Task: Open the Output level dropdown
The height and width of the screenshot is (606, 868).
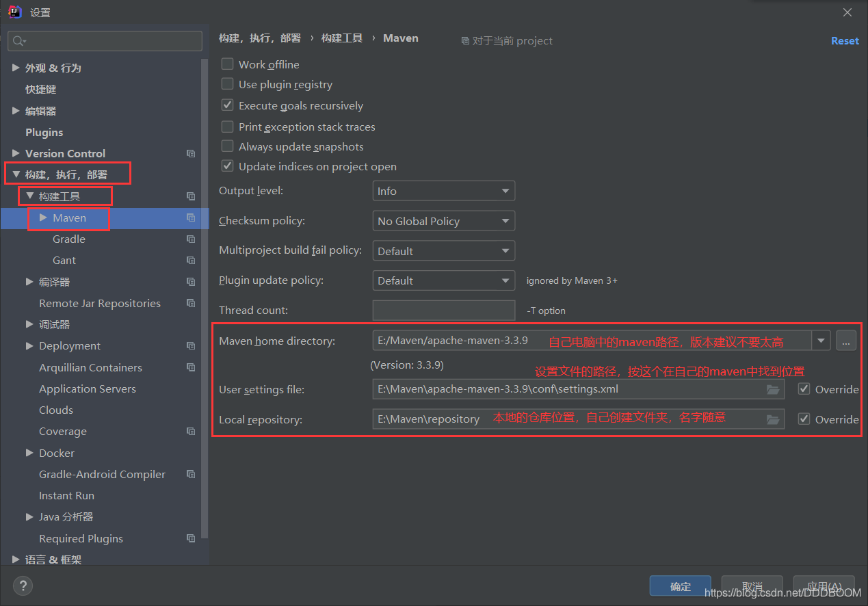Action: 444,191
